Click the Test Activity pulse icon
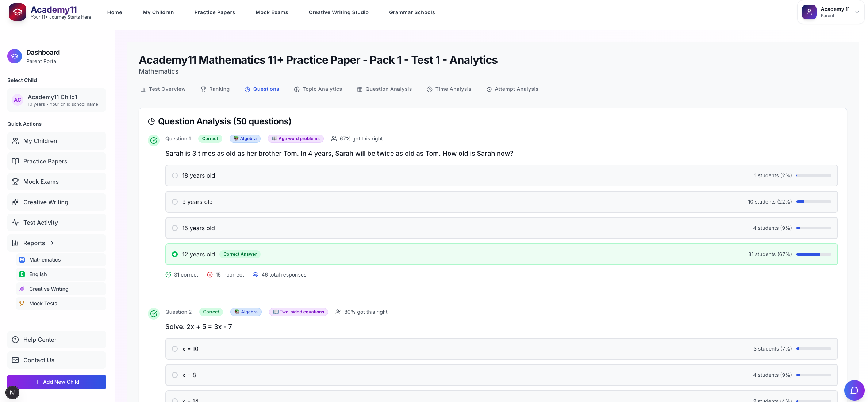Image resolution: width=868 pixels, height=402 pixels. click(x=15, y=223)
